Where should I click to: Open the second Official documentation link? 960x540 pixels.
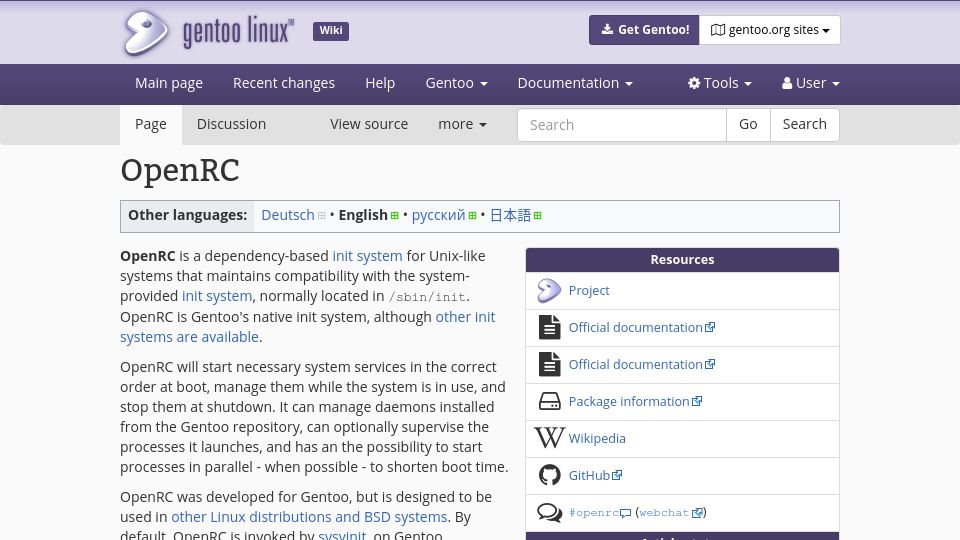tap(642, 364)
